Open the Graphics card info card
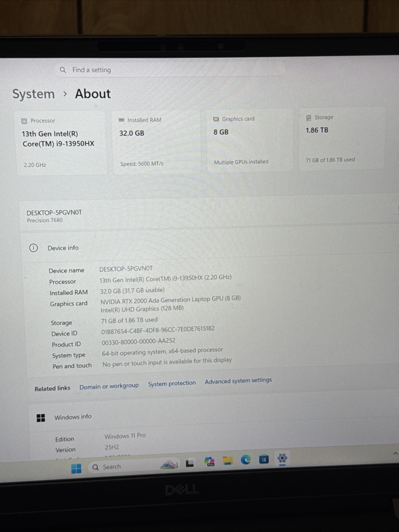399x532 pixels. click(x=250, y=140)
